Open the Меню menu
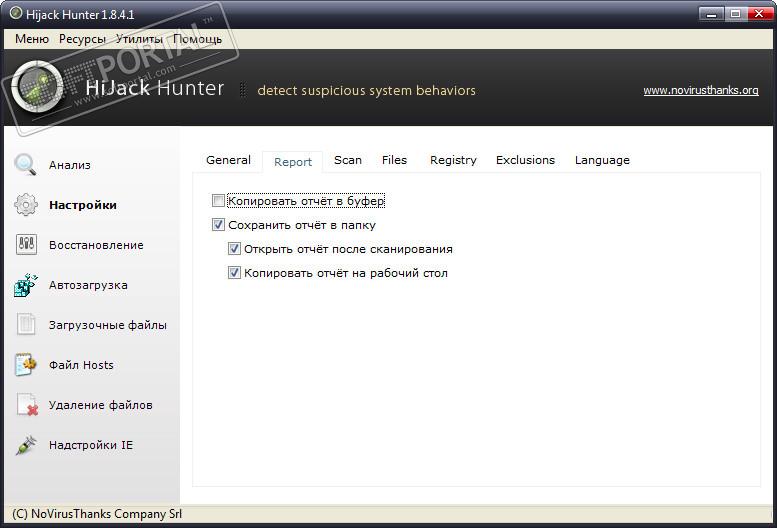Screen dimensions: 777x528 pyautogui.click(x=32, y=39)
